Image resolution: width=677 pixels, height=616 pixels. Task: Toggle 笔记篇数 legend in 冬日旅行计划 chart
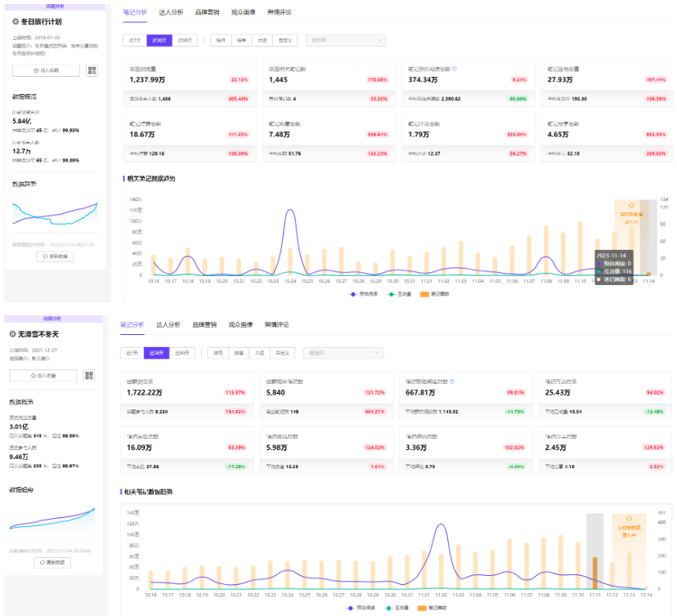click(435, 294)
